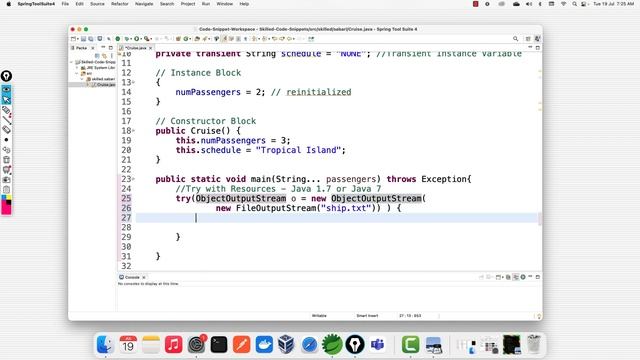Click the "Tropical Island" string literal

tap(298, 150)
